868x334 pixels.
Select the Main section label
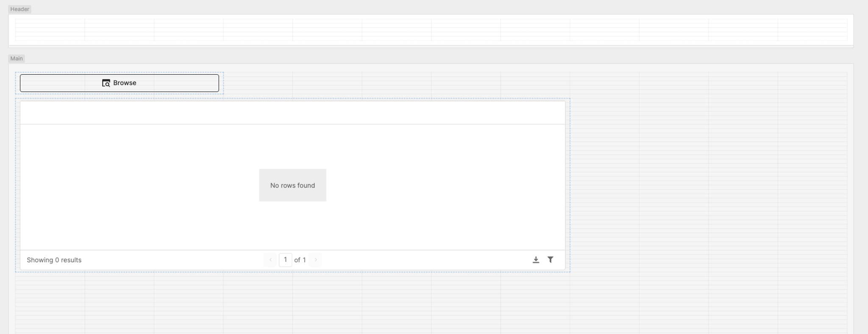click(17, 59)
